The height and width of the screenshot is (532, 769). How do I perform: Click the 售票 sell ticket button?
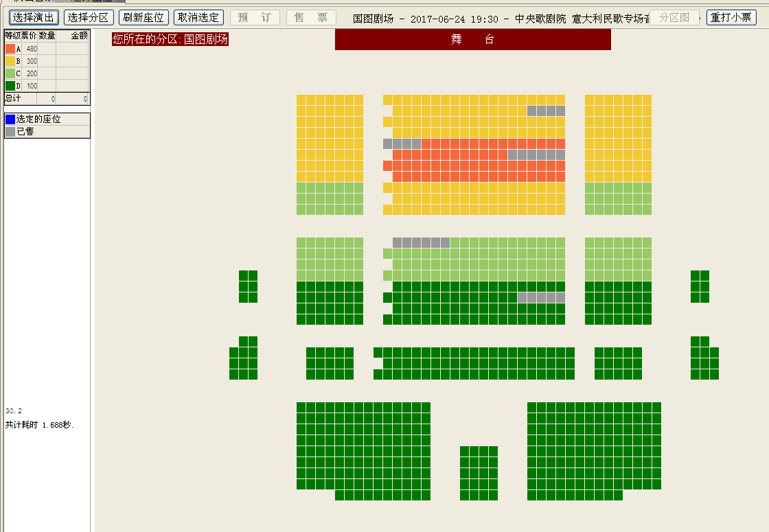tap(310, 17)
